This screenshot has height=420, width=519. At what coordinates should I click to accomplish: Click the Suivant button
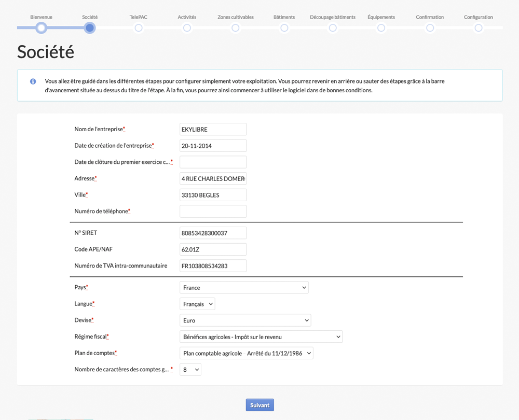click(x=260, y=405)
